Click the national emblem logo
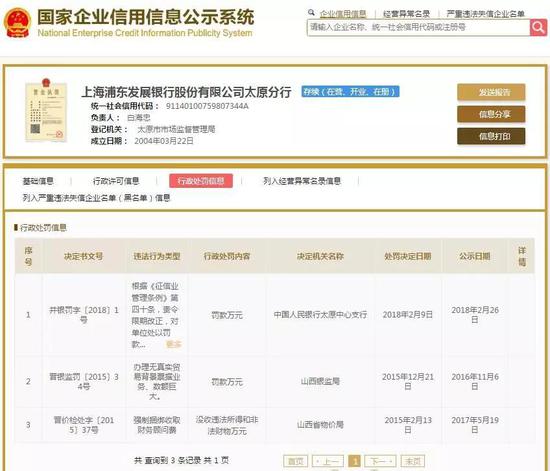Viewport: 550px width, 471px height. [17, 23]
